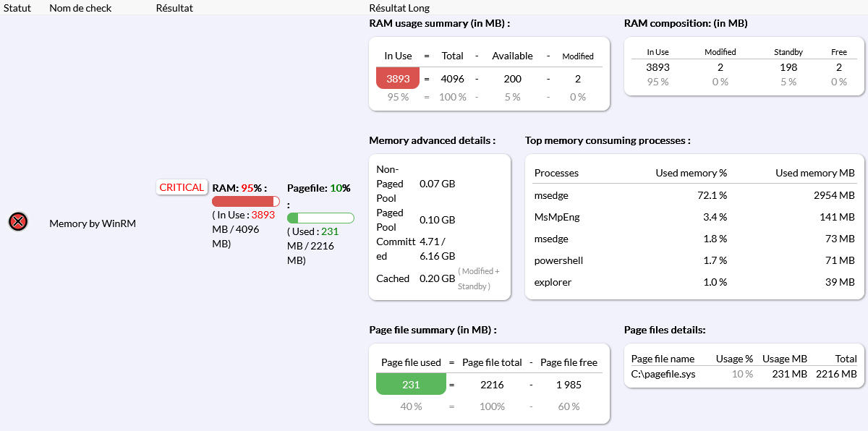Image resolution: width=868 pixels, height=431 pixels.
Task: Click the green 231 page file used cell
Action: click(x=411, y=385)
